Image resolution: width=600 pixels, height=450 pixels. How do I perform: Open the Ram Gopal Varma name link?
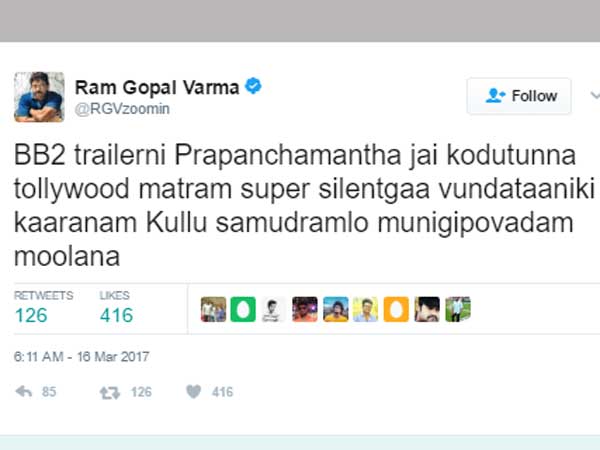coord(157,87)
